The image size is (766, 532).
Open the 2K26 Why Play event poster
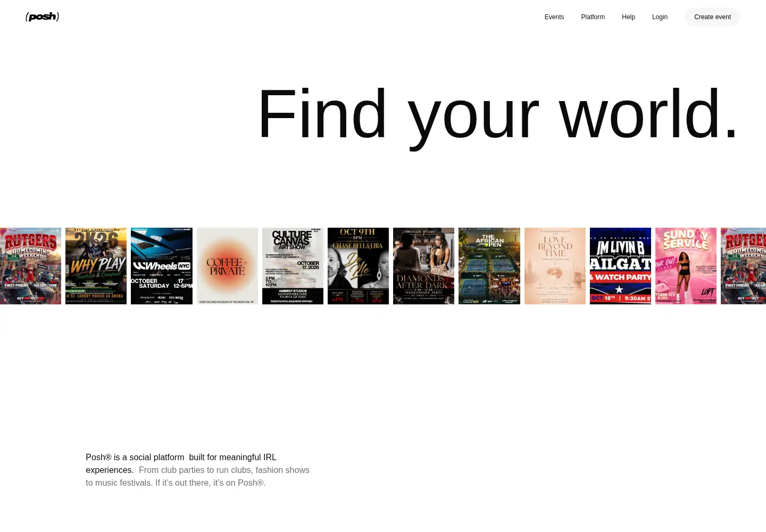[x=96, y=266]
